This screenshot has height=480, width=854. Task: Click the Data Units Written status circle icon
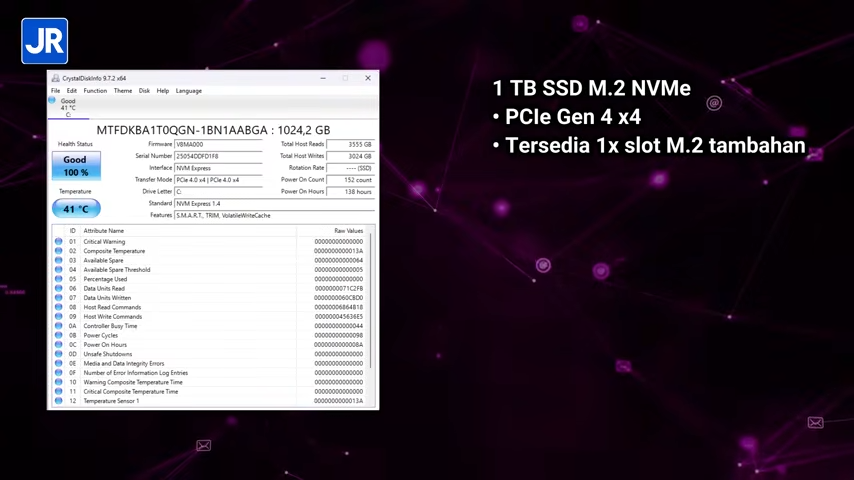coord(58,297)
